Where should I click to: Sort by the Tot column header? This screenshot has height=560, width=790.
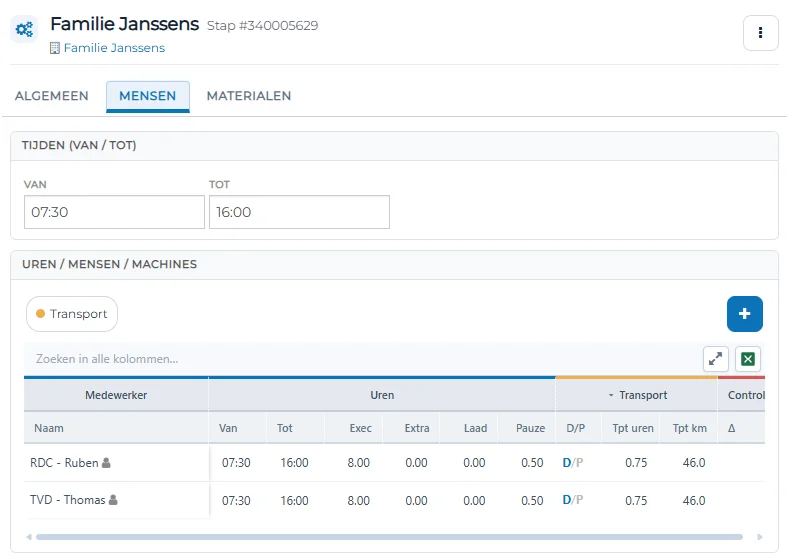[295, 428]
